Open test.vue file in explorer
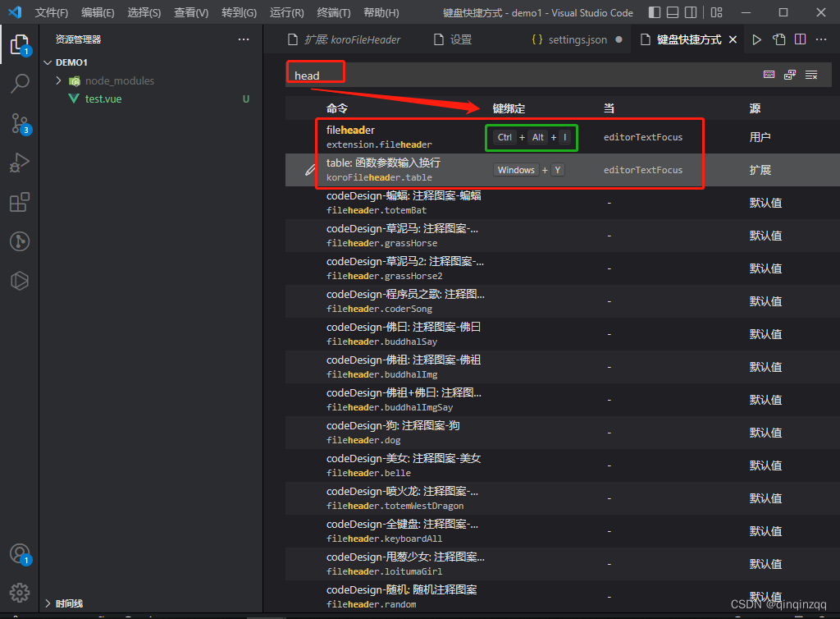 pos(103,99)
